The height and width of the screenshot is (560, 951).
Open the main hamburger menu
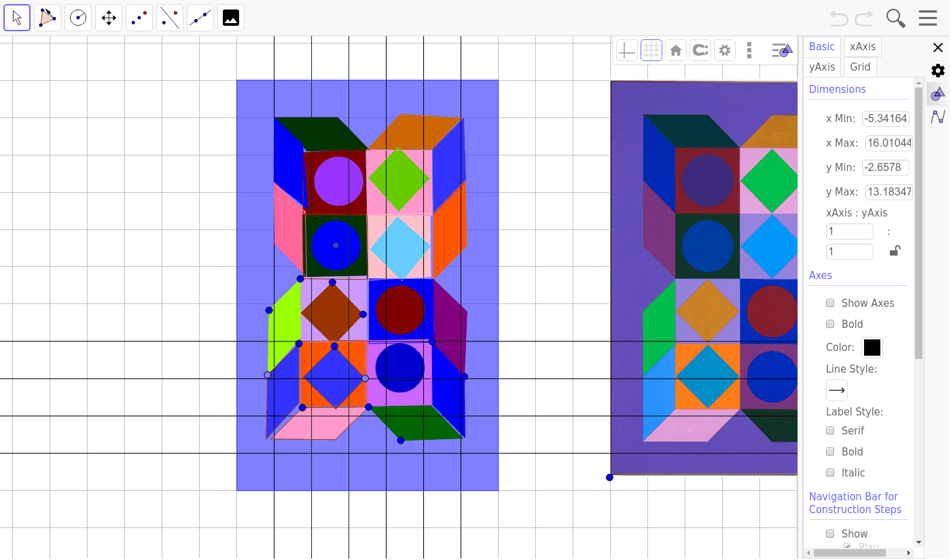coord(928,18)
